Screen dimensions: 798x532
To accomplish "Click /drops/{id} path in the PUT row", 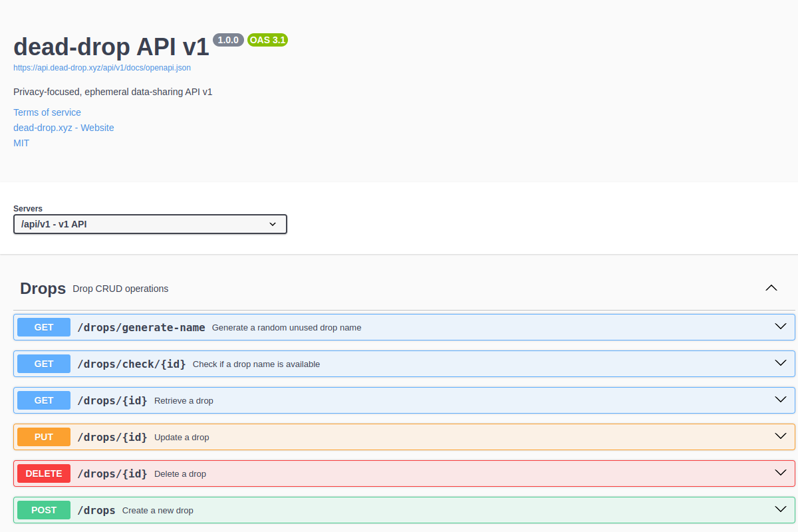I will (x=112, y=437).
